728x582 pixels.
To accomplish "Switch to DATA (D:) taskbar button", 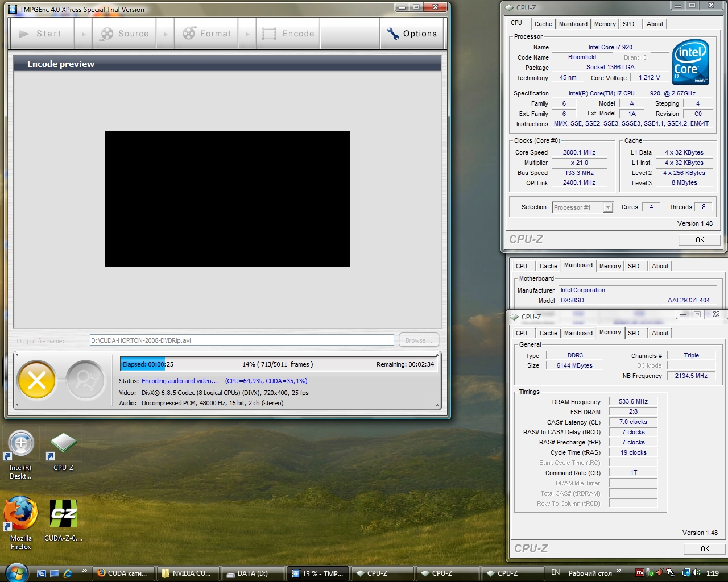I will pyautogui.click(x=252, y=573).
